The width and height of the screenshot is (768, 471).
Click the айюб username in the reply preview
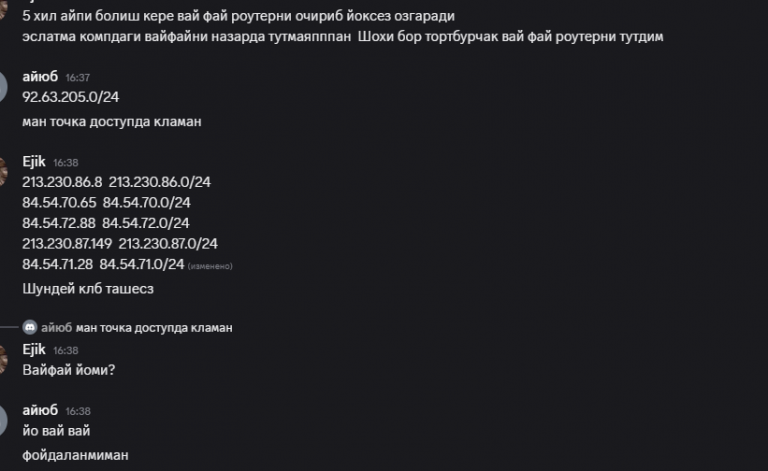57,327
